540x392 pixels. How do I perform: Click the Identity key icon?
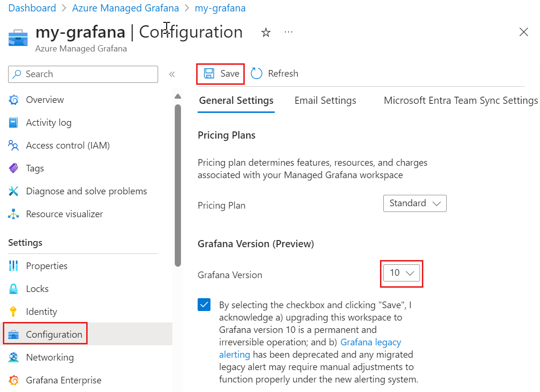(x=14, y=312)
